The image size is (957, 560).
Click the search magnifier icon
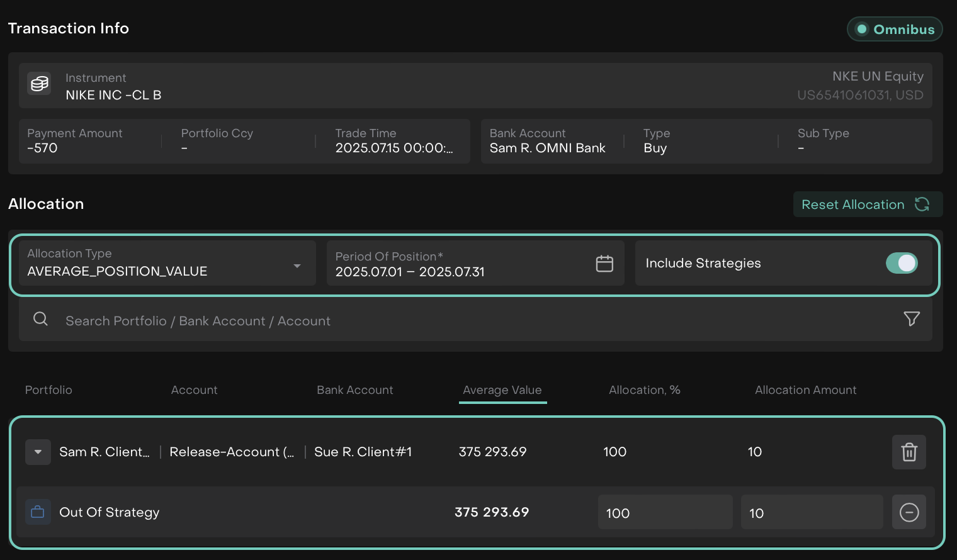pos(40,319)
